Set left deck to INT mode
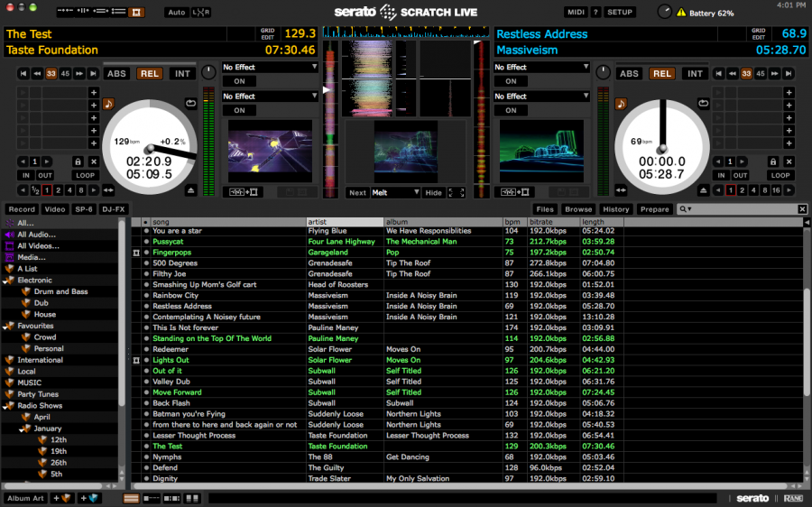Viewport: 812px width, 507px height. [182, 74]
